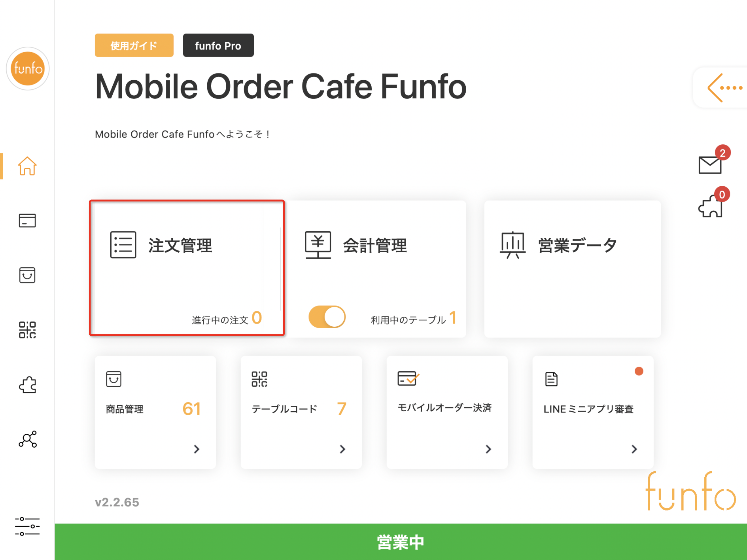The image size is (747, 560).
Task: Click the LINE ミニアプリ審査 label
Action: pos(589,409)
